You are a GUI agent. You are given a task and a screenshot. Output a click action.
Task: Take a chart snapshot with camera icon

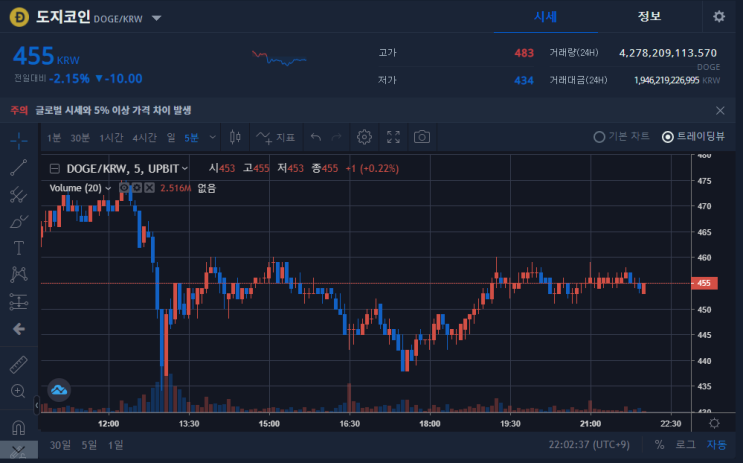pos(422,137)
